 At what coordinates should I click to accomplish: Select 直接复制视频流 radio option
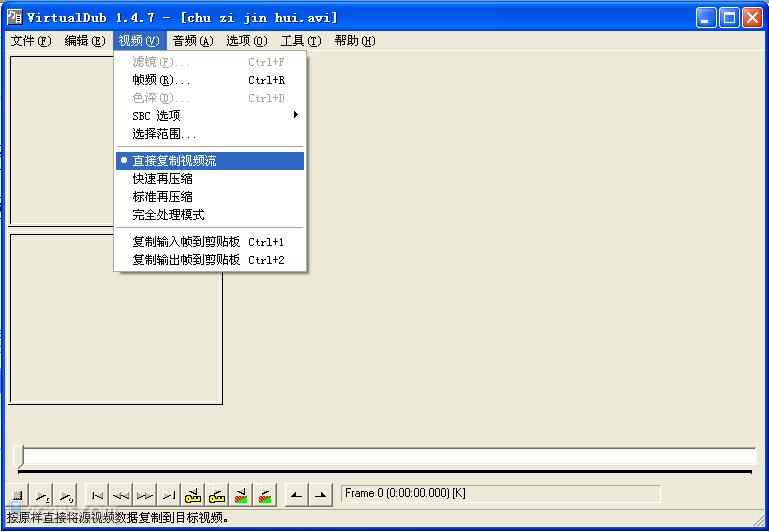[210, 161]
